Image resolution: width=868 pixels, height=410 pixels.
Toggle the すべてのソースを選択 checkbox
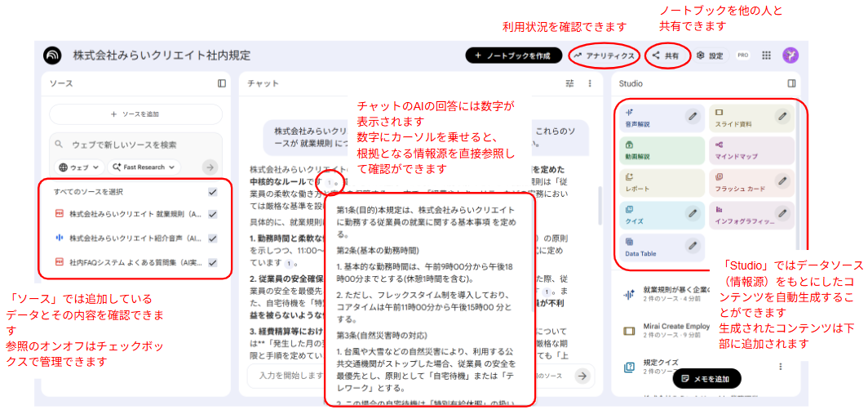212,192
